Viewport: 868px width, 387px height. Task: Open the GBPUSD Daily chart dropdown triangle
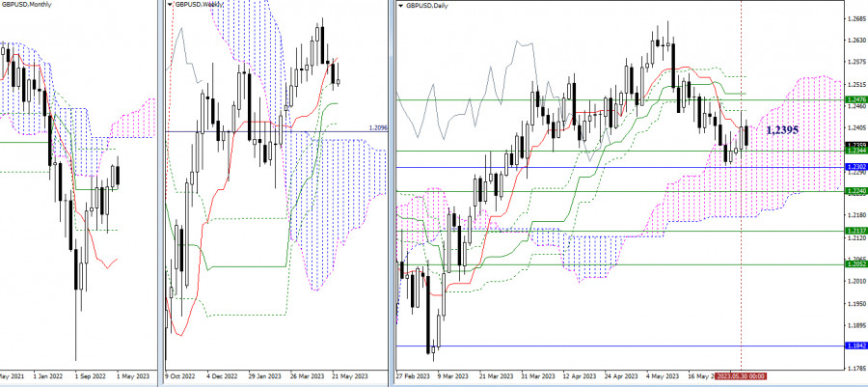(401, 6)
